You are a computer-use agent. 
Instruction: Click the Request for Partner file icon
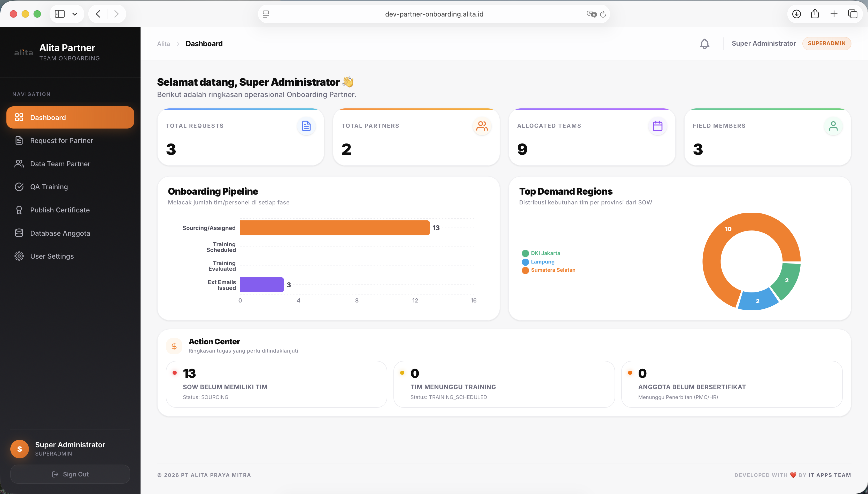(x=19, y=140)
